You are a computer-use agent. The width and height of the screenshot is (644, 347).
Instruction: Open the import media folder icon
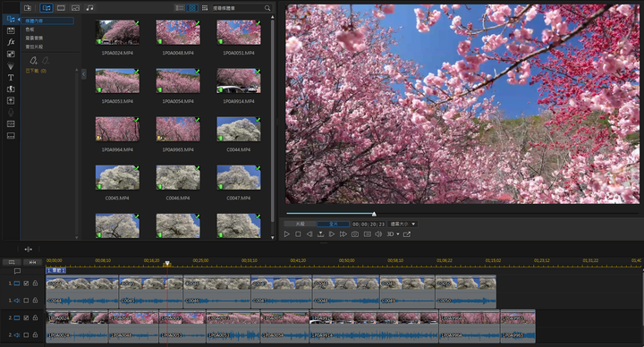28,8
